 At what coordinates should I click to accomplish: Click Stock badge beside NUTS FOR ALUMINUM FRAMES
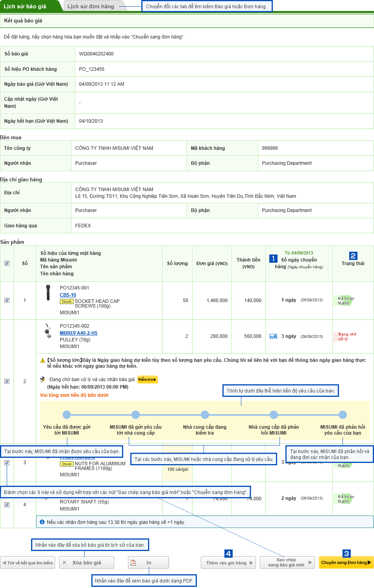click(67, 464)
